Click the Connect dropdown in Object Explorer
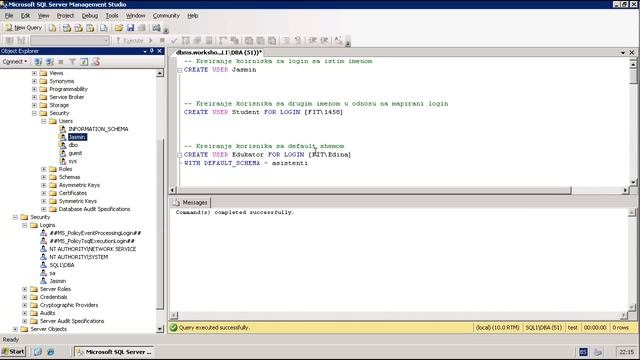The height and width of the screenshot is (360, 640). coord(15,62)
